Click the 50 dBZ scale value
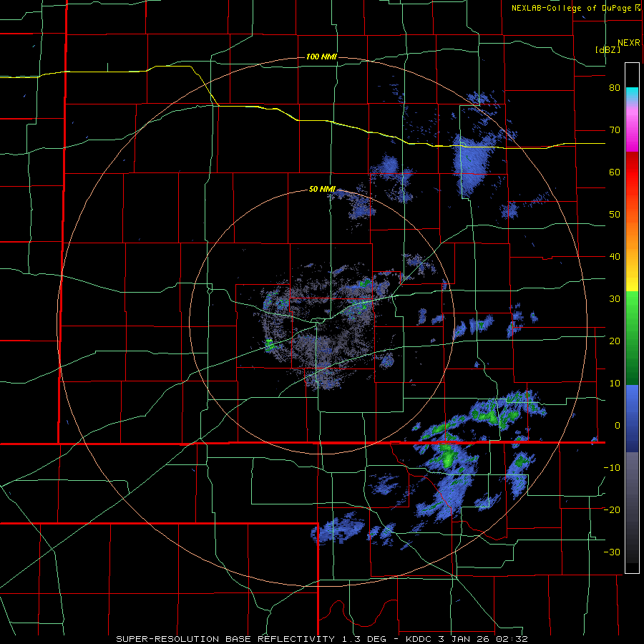This screenshot has width=644, height=644. (x=615, y=215)
